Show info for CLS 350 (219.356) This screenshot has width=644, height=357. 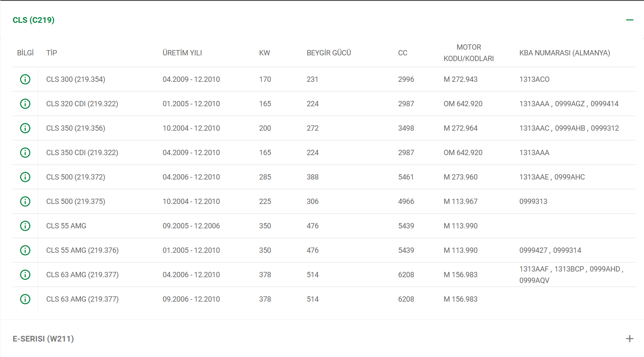coord(25,128)
